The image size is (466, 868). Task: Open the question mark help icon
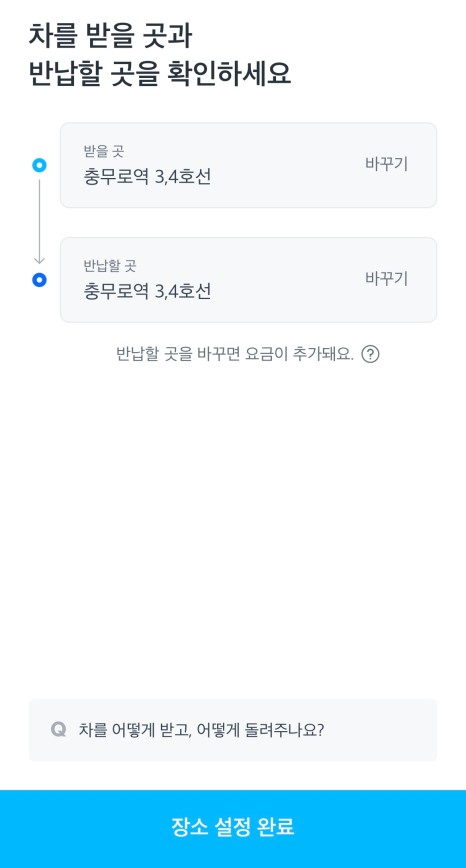tap(370, 354)
